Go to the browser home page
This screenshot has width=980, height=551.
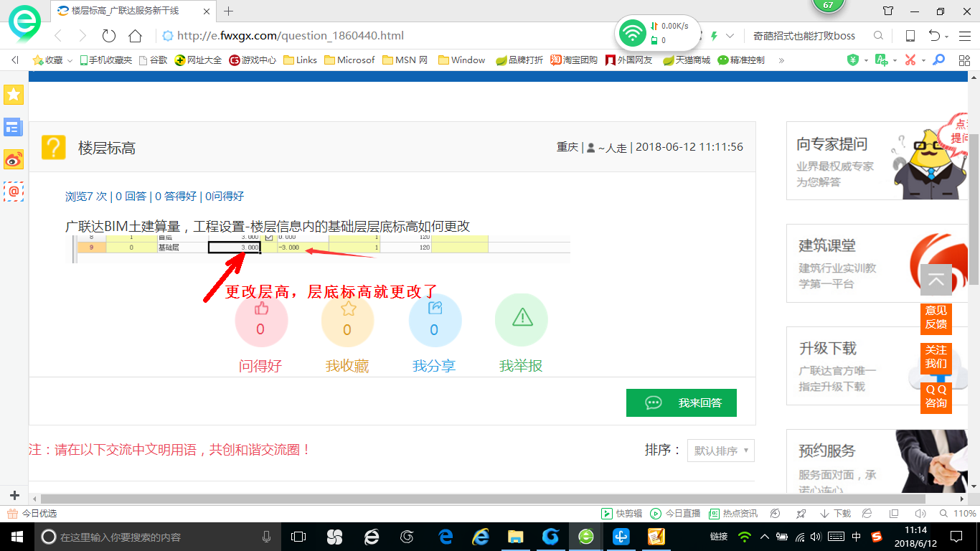(x=135, y=36)
